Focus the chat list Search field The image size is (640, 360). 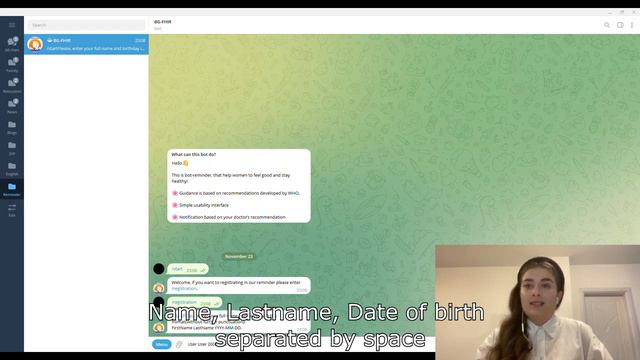click(86, 25)
